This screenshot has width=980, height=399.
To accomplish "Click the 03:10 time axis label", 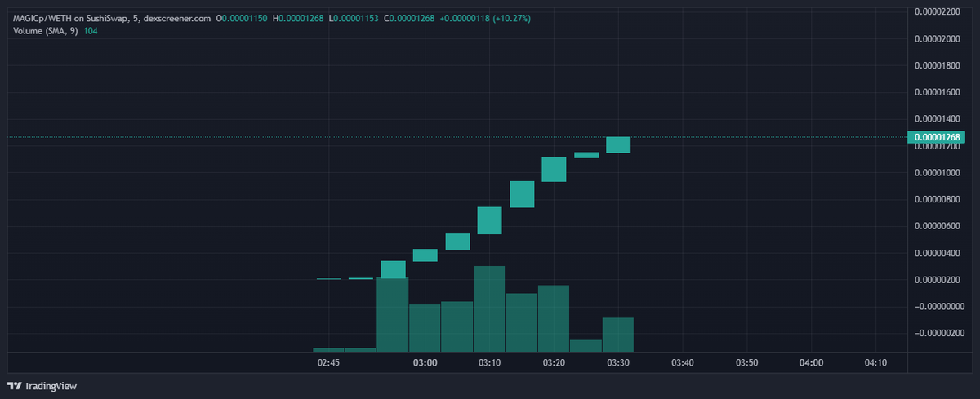I will tap(489, 362).
